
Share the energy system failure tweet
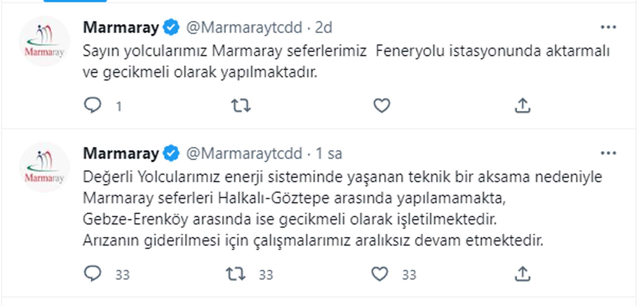tap(523, 273)
